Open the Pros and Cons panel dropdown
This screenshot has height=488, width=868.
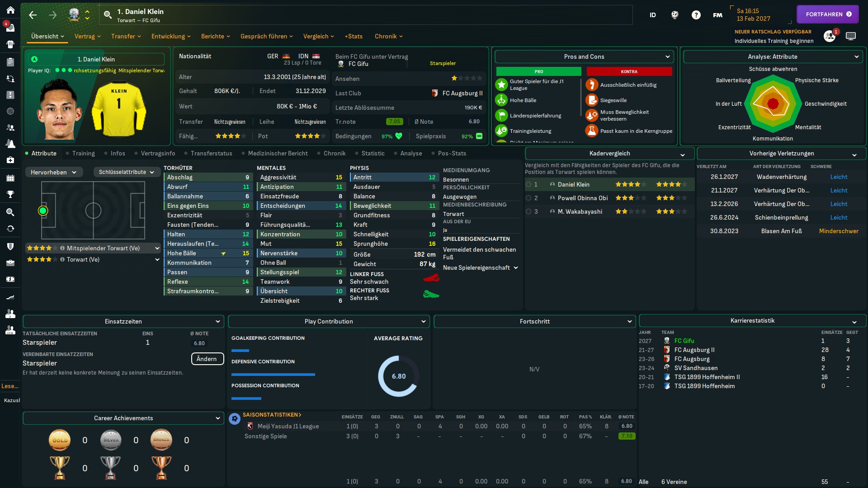point(584,56)
